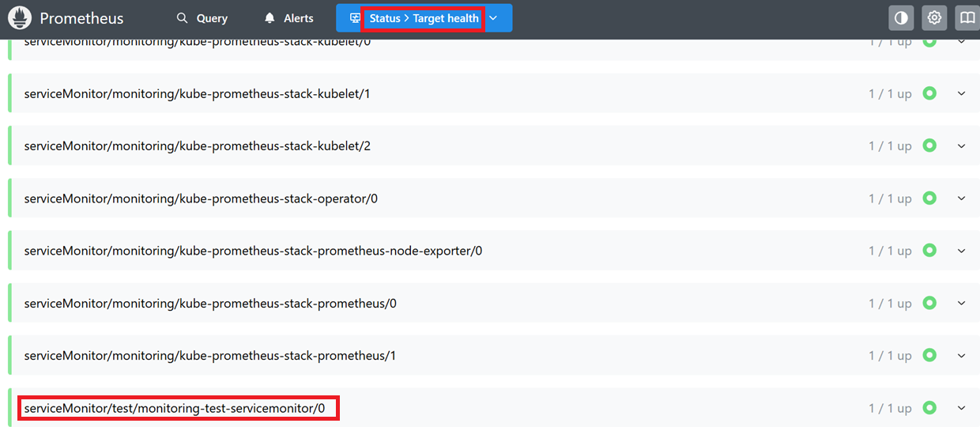Image resolution: width=980 pixels, height=427 pixels.
Task: Open the Query page
Action: pyautogui.click(x=202, y=18)
